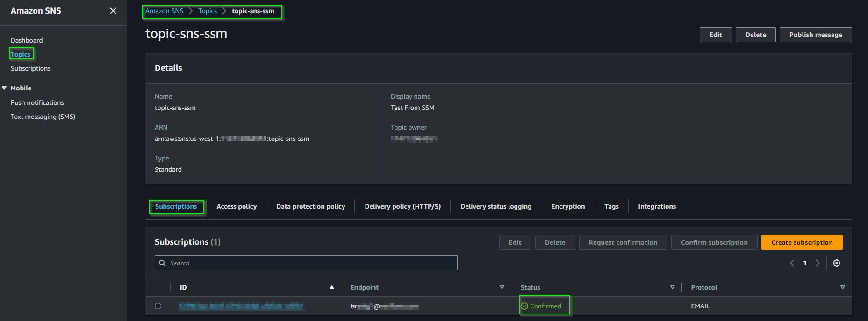This screenshot has height=321, width=868.
Task: Open Topics breadcrumb link
Action: tap(208, 11)
